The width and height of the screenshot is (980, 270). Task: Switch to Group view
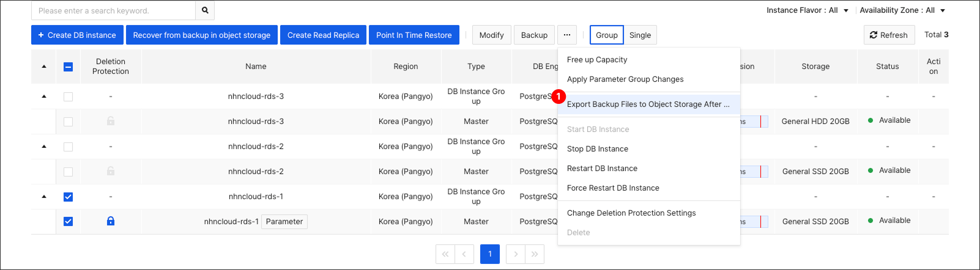(607, 35)
